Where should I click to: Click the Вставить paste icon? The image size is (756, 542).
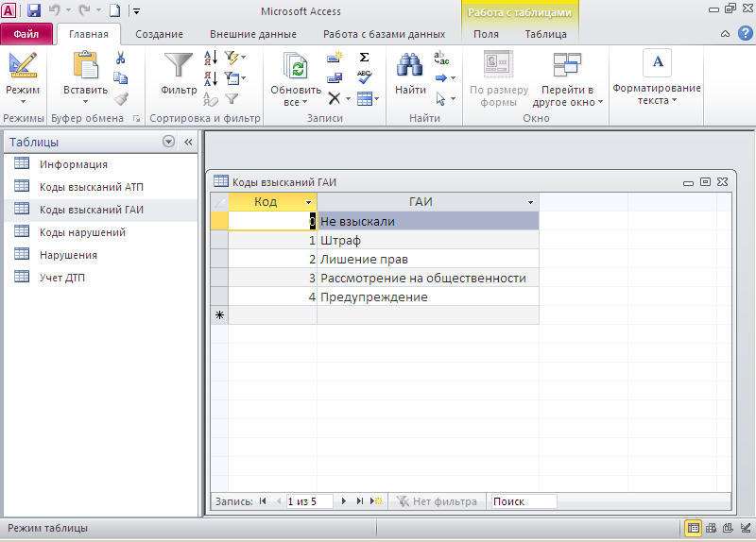(x=85, y=64)
